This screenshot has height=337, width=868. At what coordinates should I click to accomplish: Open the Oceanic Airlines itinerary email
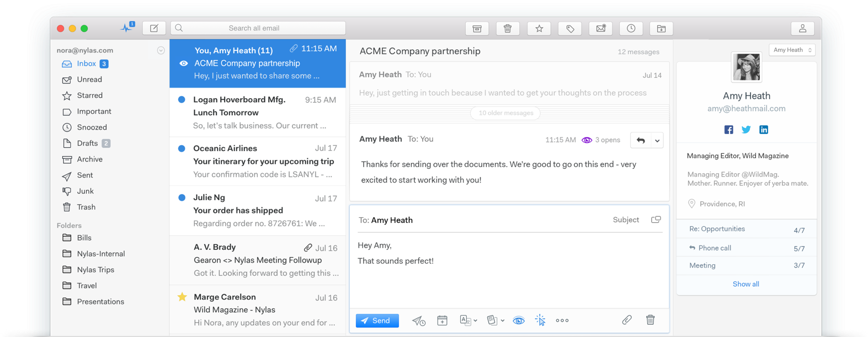point(258,161)
